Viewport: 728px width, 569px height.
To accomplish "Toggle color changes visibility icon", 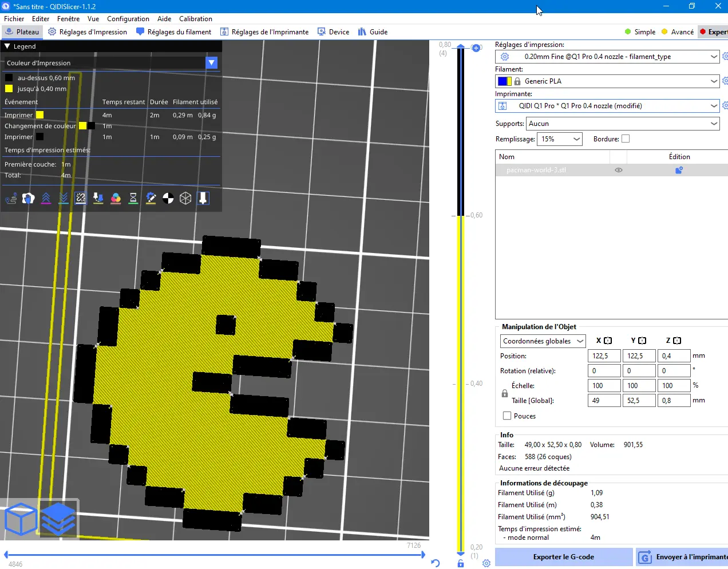I will click(x=116, y=198).
